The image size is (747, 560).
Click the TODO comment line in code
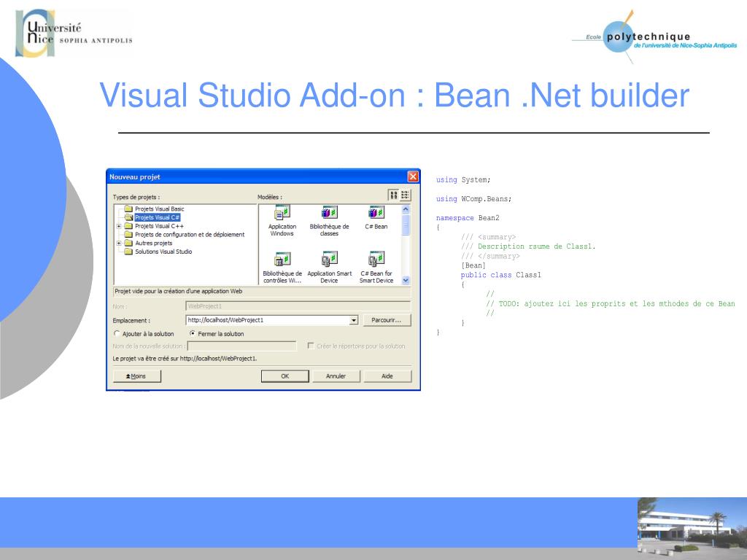611,304
